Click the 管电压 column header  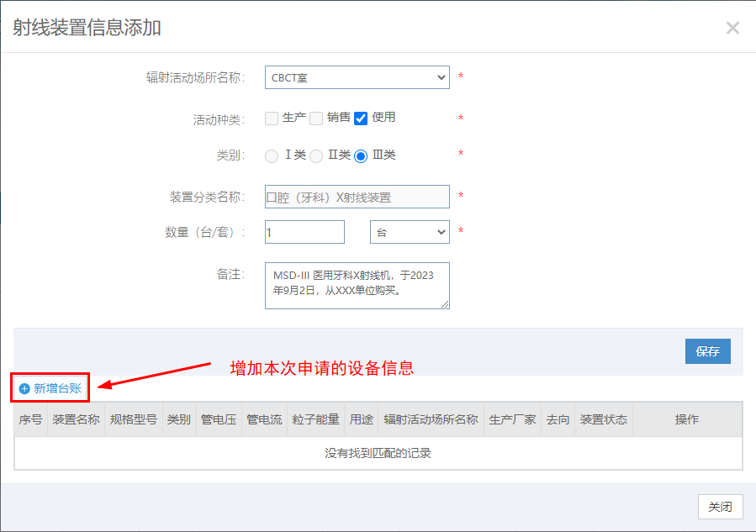tap(219, 419)
